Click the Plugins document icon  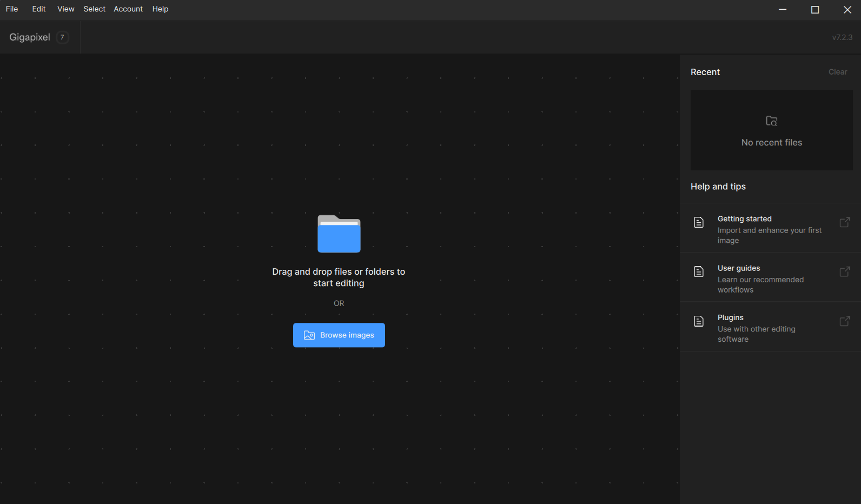click(x=699, y=321)
